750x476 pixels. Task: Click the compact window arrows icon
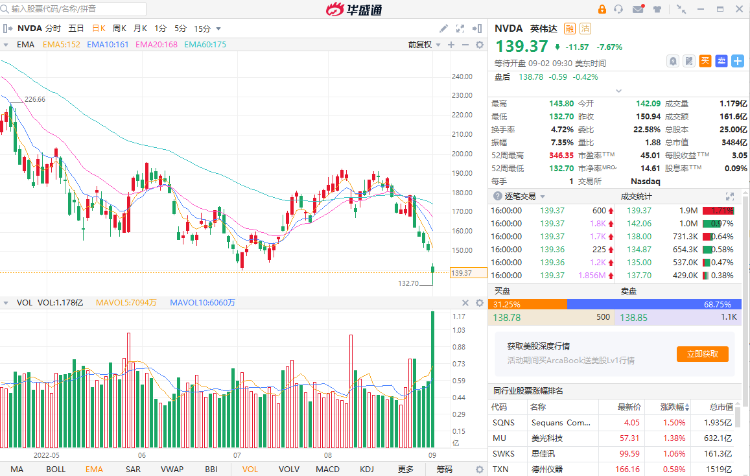click(x=682, y=9)
